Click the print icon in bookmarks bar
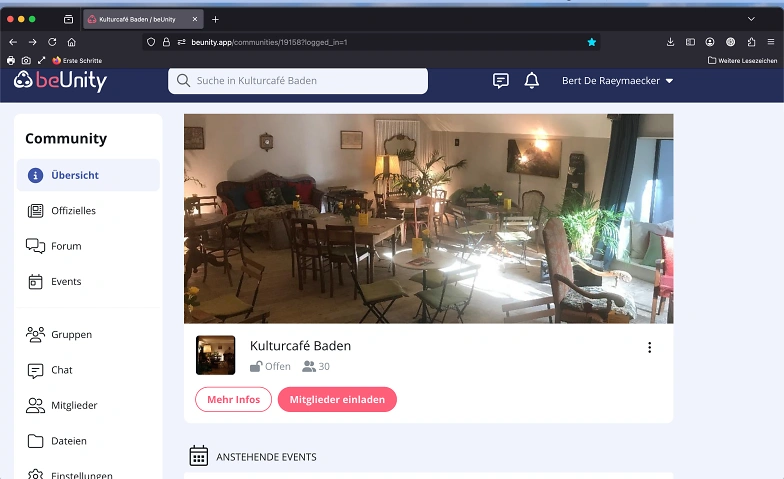Viewport: 784px width, 479px height. pyautogui.click(x=11, y=60)
